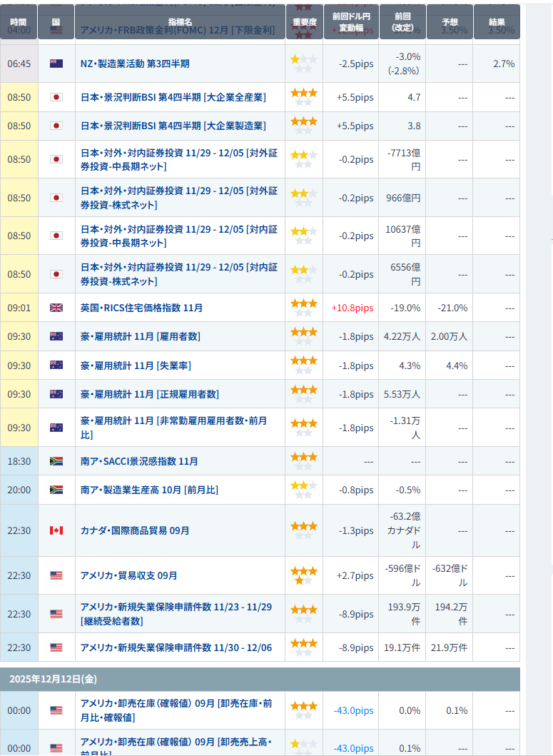
Task: Click the US flag beside アメリカ・貿易収支 09月
Action: pos(56,575)
